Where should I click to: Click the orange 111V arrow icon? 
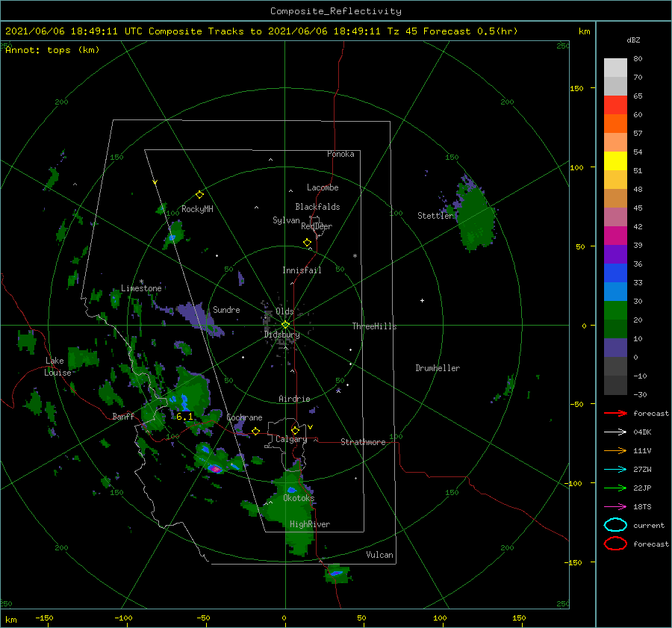coord(615,450)
